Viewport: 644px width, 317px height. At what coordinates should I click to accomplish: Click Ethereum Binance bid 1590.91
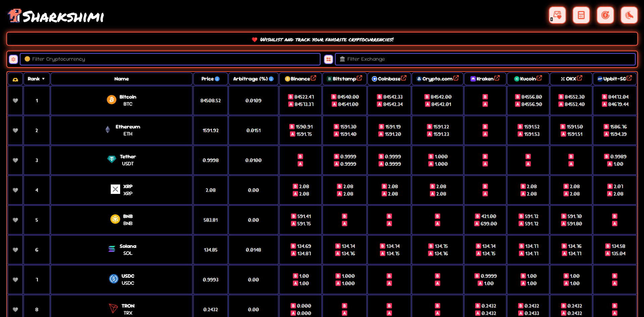[304, 127]
